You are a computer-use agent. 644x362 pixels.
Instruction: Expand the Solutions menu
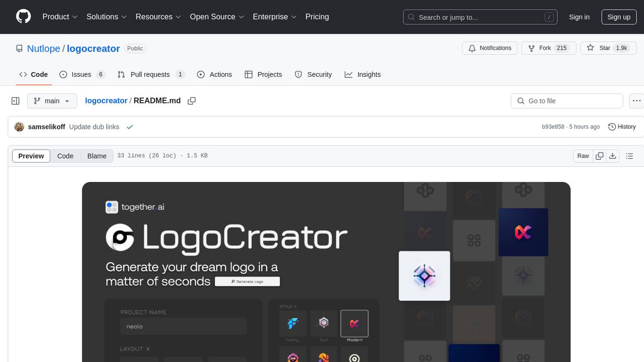[x=107, y=17]
